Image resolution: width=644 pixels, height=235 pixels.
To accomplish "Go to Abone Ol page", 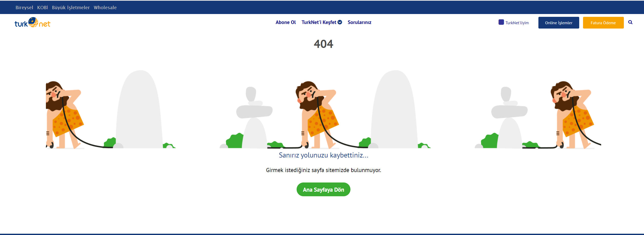I will (286, 22).
